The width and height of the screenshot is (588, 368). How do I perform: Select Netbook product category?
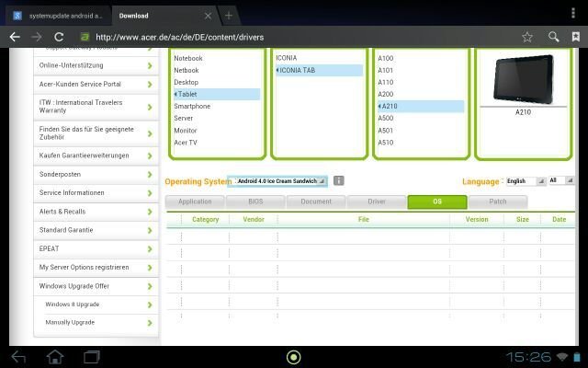click(x=187, y=70)
